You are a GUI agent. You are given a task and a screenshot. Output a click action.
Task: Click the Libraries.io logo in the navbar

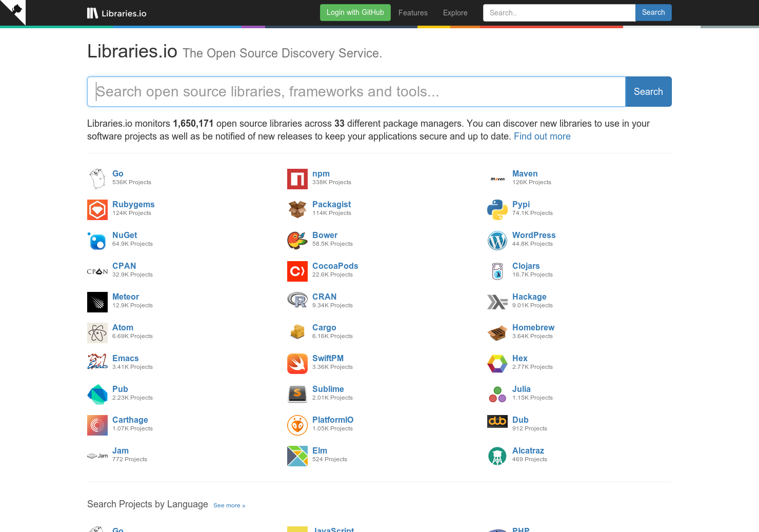[x=116, y=13]
